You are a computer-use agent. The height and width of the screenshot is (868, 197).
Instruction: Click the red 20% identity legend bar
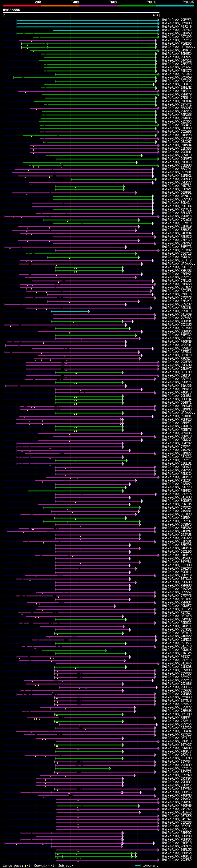pos(22,6)
